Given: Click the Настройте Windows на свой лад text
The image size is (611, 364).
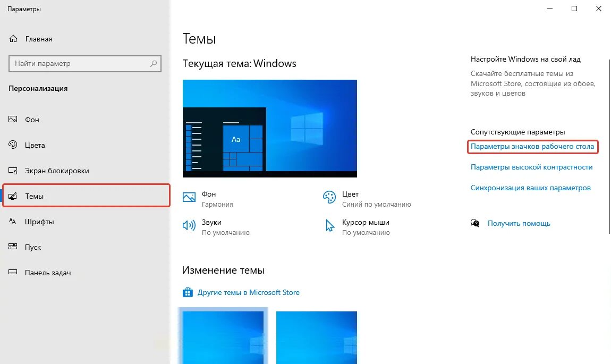Looking at the screenshot, I should tap(525, 59).
